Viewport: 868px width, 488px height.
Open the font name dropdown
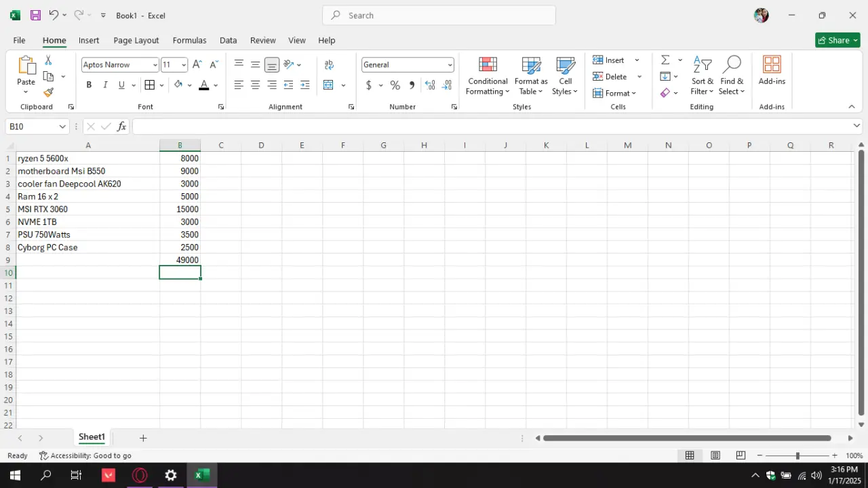155,65
